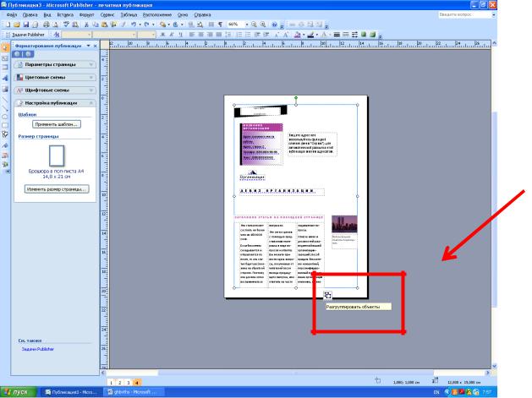
Task: Click the 3-D style icon
Action: tap(373, 35)
